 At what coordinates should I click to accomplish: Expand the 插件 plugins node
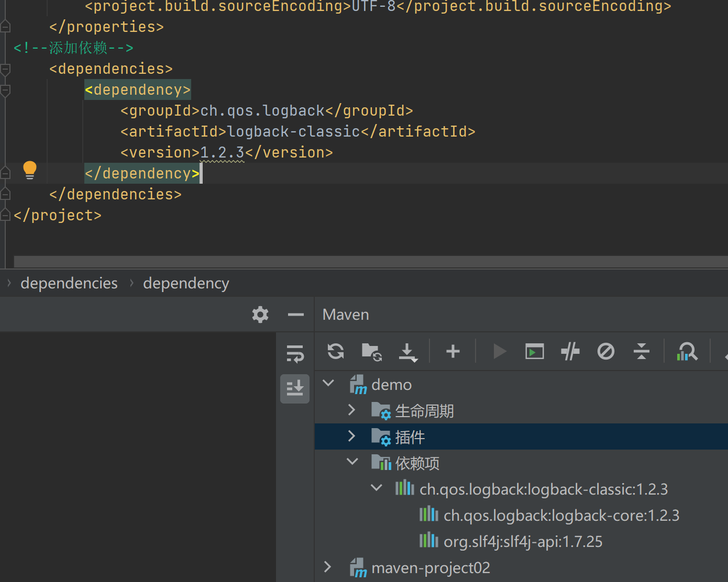point(352,436)
